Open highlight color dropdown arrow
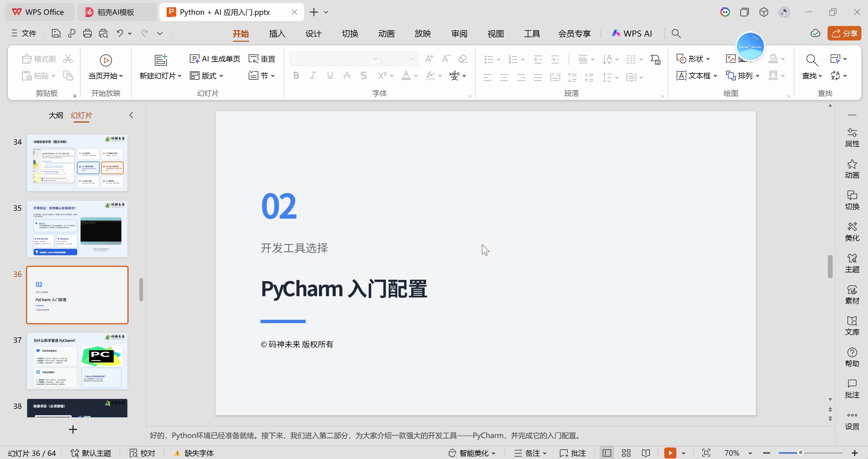 click(440, 76)
